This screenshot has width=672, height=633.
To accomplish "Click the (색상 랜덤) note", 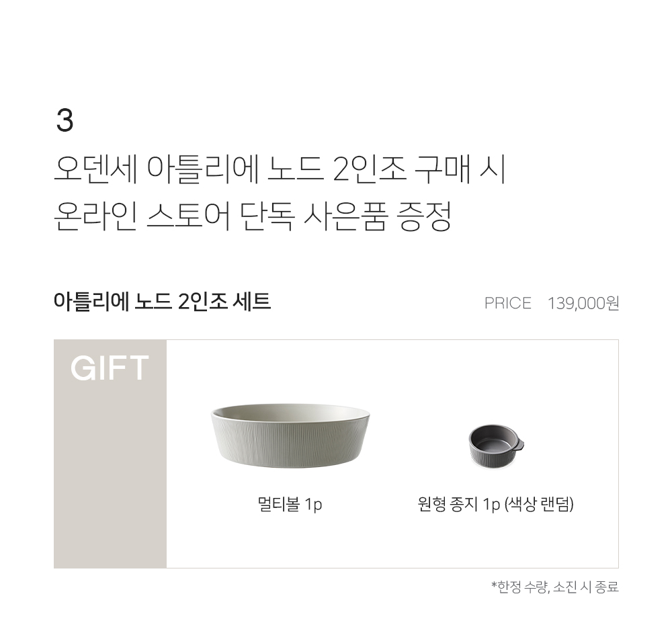I will point(539,504).
